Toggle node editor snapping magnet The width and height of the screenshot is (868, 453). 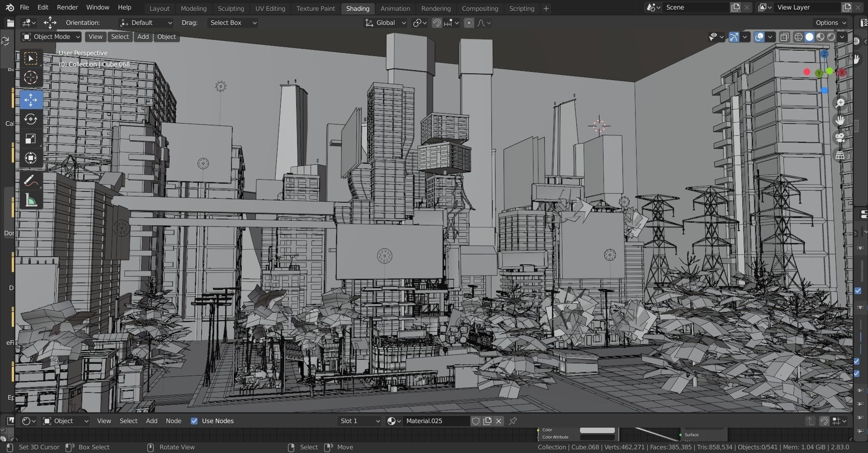[x=824, y=421]
